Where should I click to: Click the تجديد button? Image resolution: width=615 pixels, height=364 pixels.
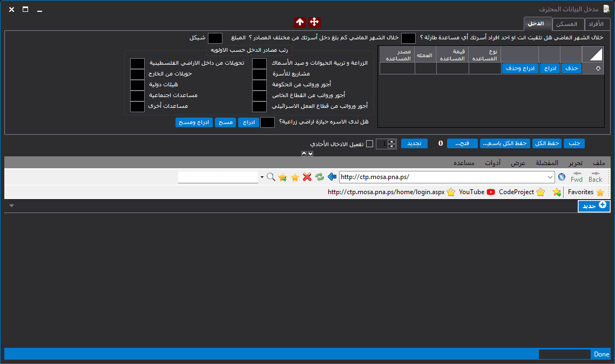coord(414,143)
